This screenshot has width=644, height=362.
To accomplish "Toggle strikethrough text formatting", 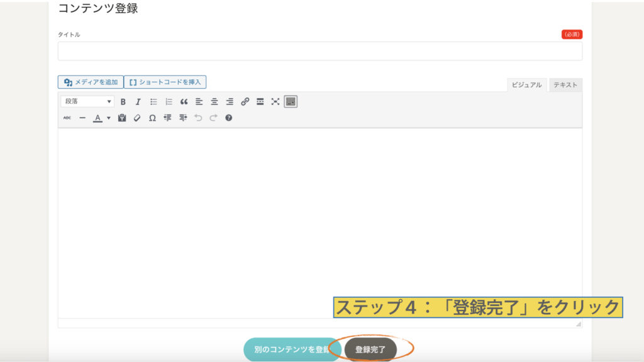I will (x=67, y=118).
